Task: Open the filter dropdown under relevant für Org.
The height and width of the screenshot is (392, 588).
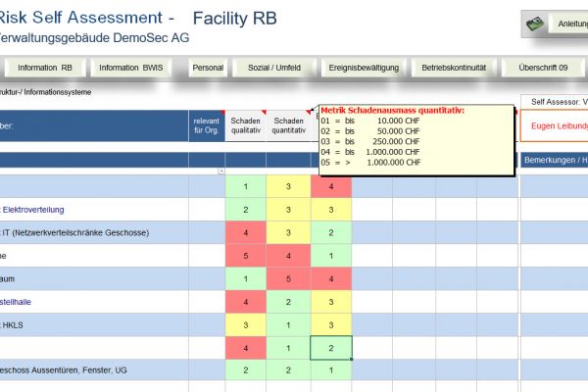Action: [x=220, y=171]
